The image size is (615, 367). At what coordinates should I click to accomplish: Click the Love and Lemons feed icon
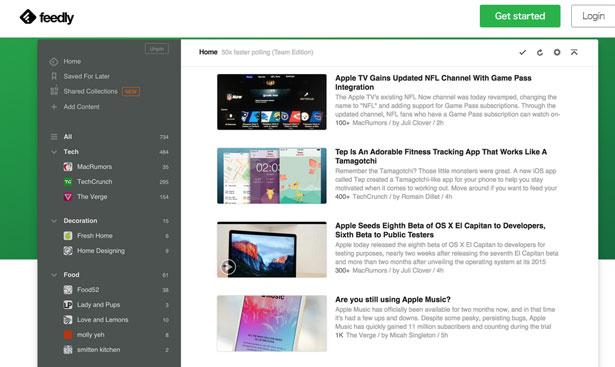pyautogui.click(x=68, y=320)
